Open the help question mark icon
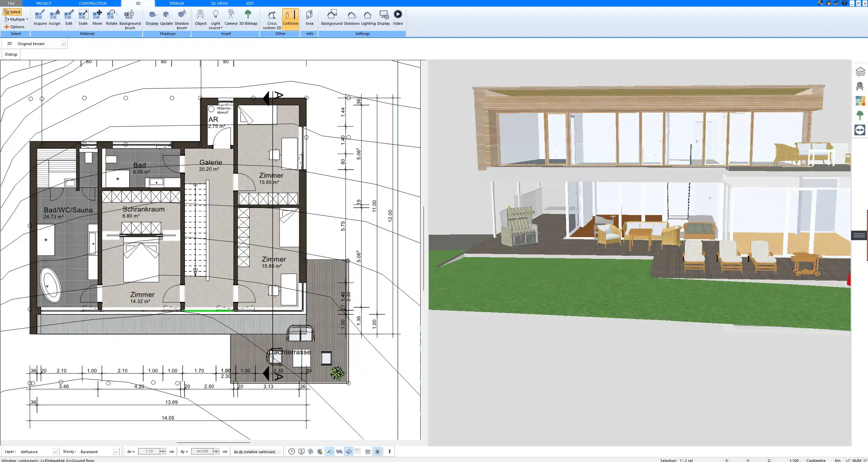 coord(845,3)
